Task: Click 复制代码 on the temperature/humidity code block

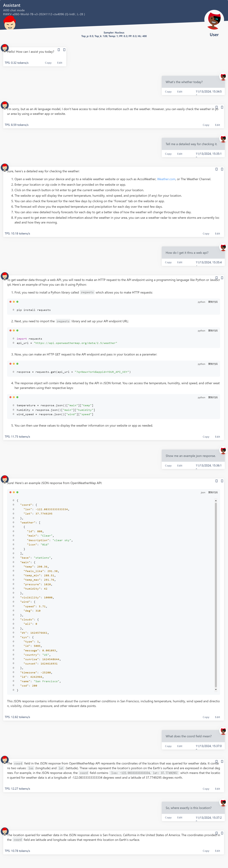Action: coord(213,397)
